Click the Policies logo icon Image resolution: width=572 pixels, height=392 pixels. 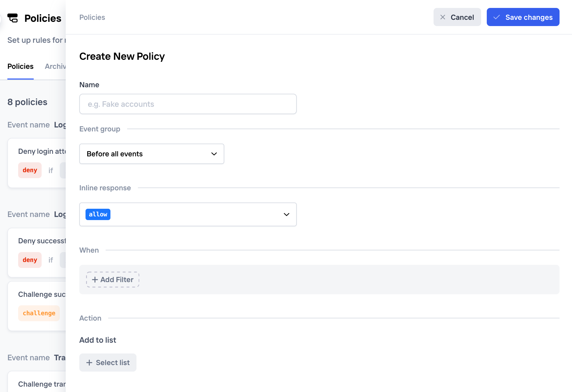pos(12,18)
